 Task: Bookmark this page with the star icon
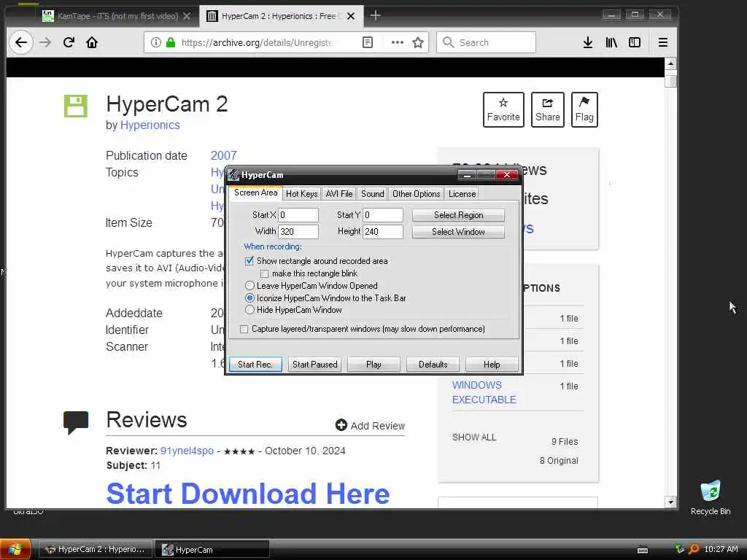418,42
